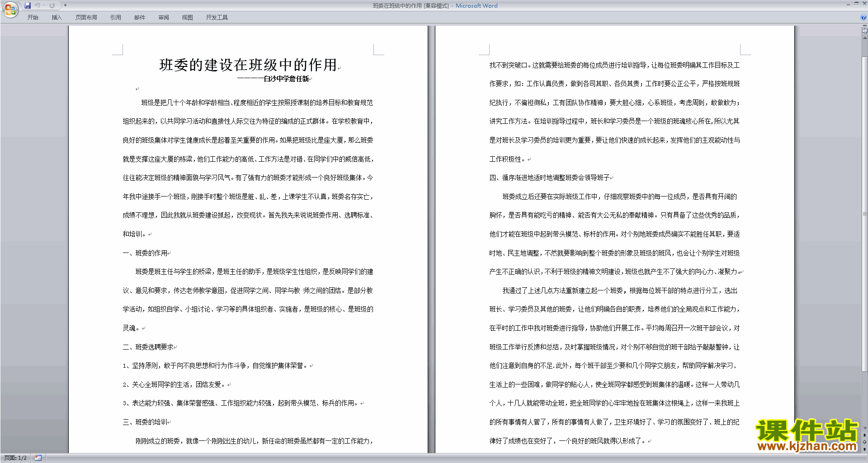Click the subtitle 白沙中学詹任新

[x=286, y=79]
